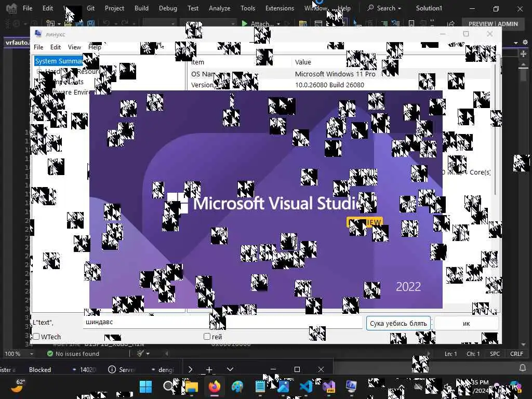Open File Explorer from the taskbar

[192, 387]
